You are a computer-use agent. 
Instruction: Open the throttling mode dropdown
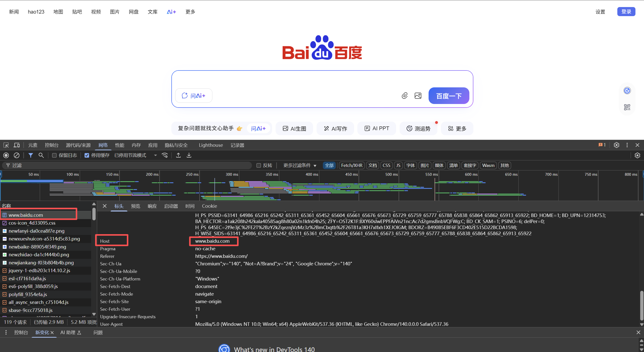coord(136,155)
